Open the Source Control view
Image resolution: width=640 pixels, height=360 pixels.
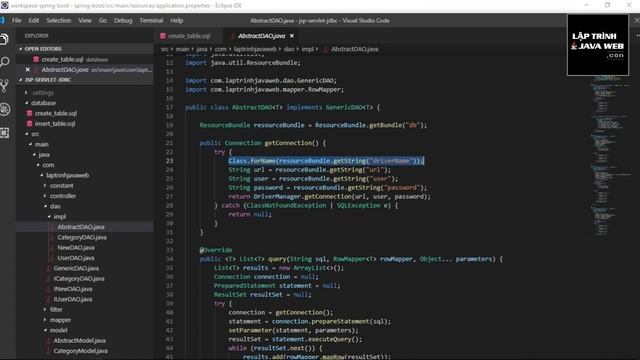coord(4,85)
